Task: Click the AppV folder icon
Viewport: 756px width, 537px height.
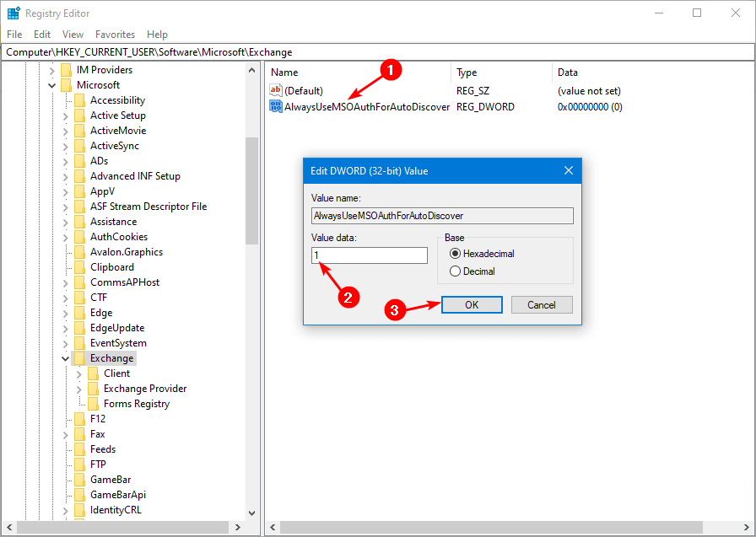Action: tap(80, 191)
